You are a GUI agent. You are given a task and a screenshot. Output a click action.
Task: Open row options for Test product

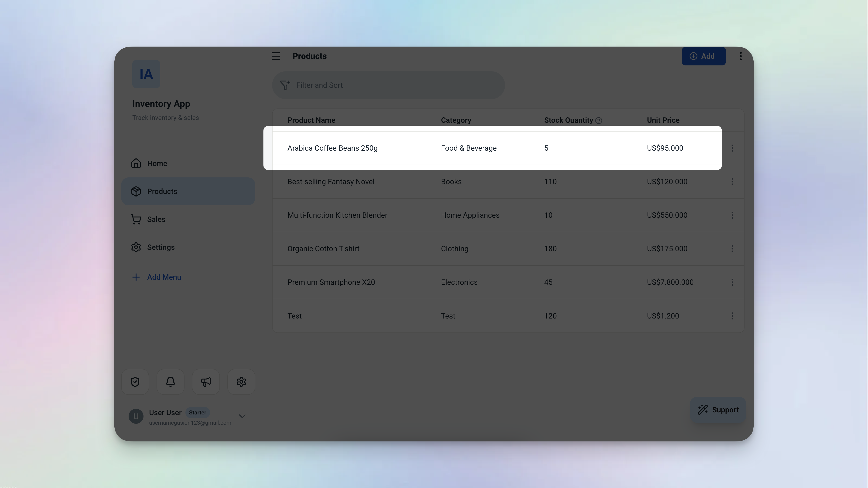[732, 316]
